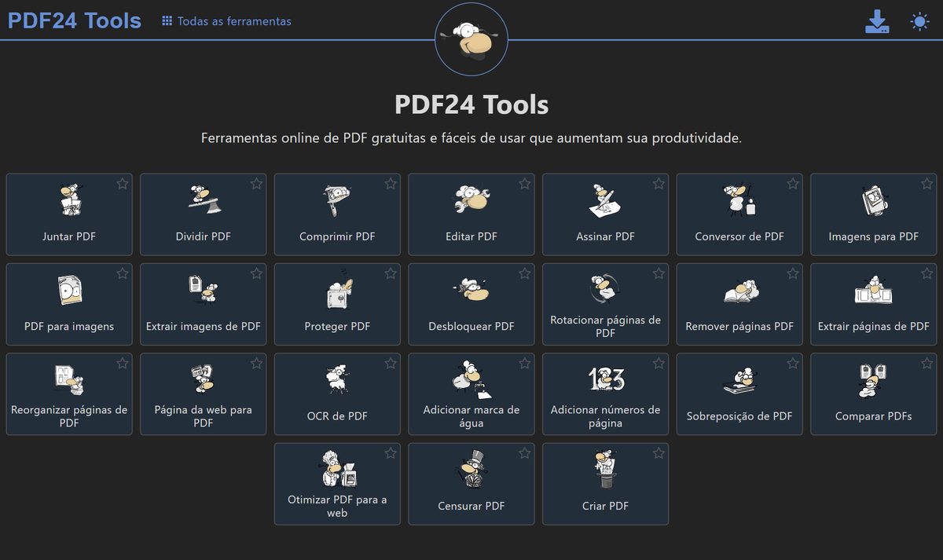Viewport: 943px width, 560px height.
Task: Click the download desktop app icon
Action: pos(877,22)
